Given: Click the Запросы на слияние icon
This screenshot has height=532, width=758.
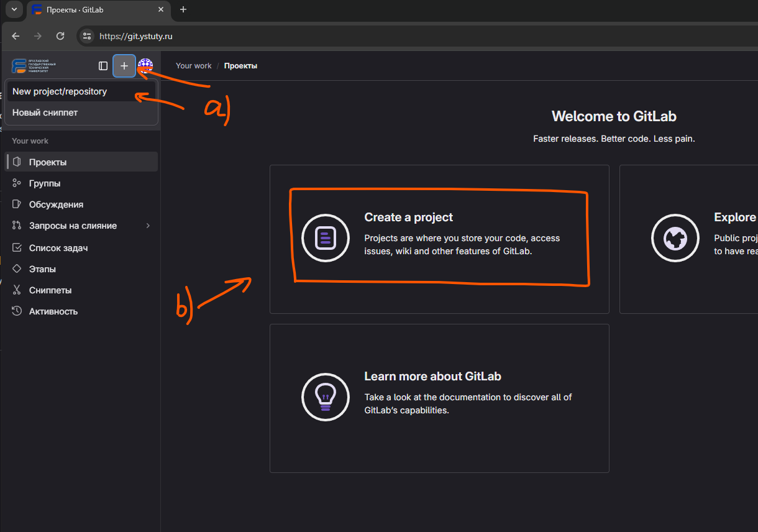Looking at the screenshot, I should click(x=17, y=226).
